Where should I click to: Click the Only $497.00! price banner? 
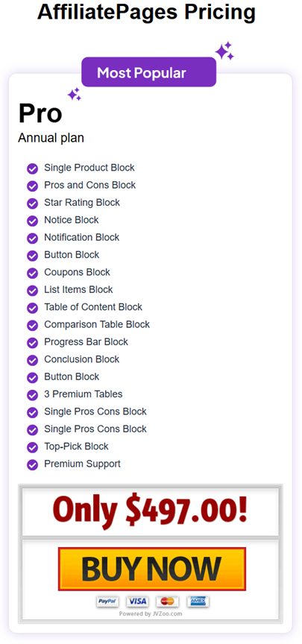(x=151, y=511)
